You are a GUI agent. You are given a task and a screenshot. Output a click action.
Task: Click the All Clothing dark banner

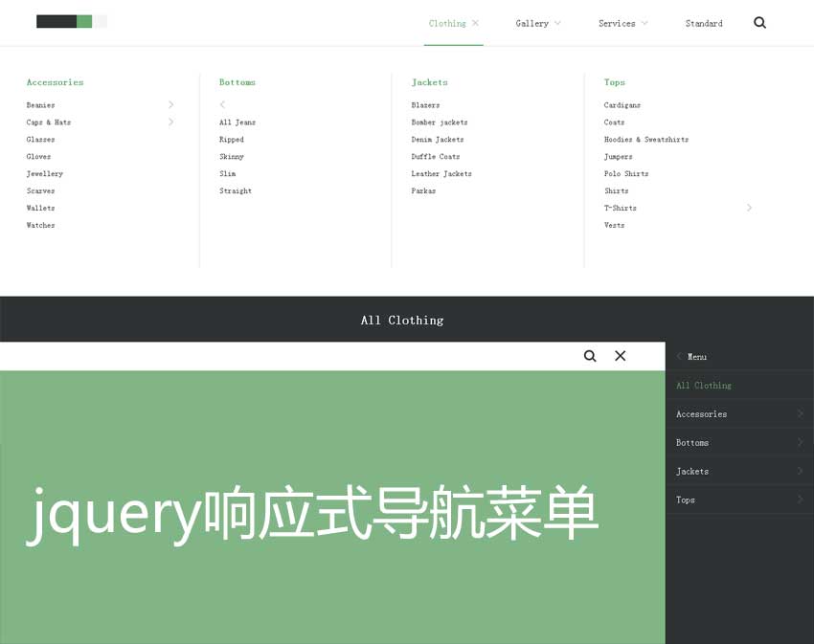[x=402, y=320]
